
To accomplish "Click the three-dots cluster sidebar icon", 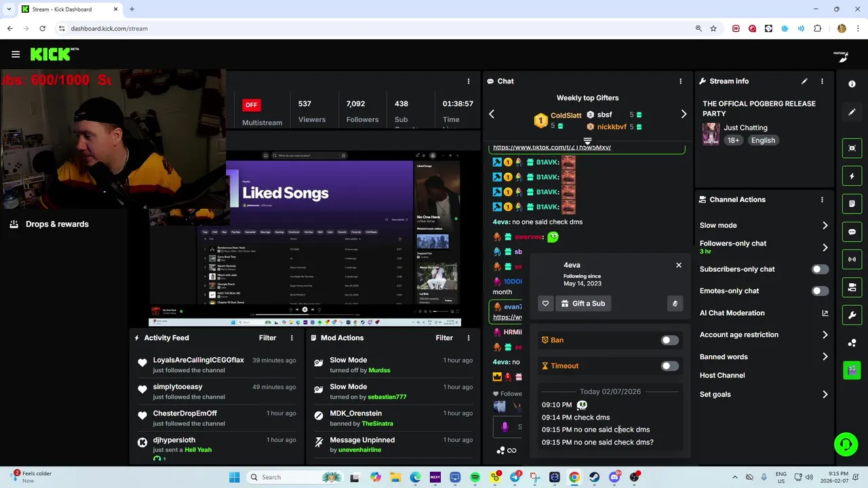I will [x=852, y=343].
